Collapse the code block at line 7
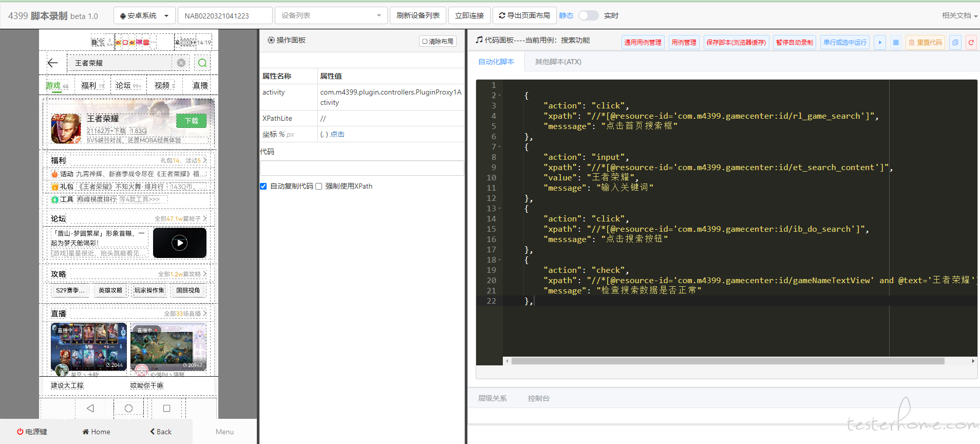 pyautogui.click(x=500, y=147)
